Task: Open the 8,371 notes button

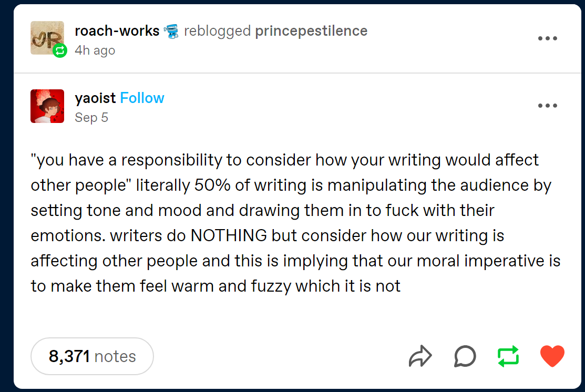Action: (92, 356)
